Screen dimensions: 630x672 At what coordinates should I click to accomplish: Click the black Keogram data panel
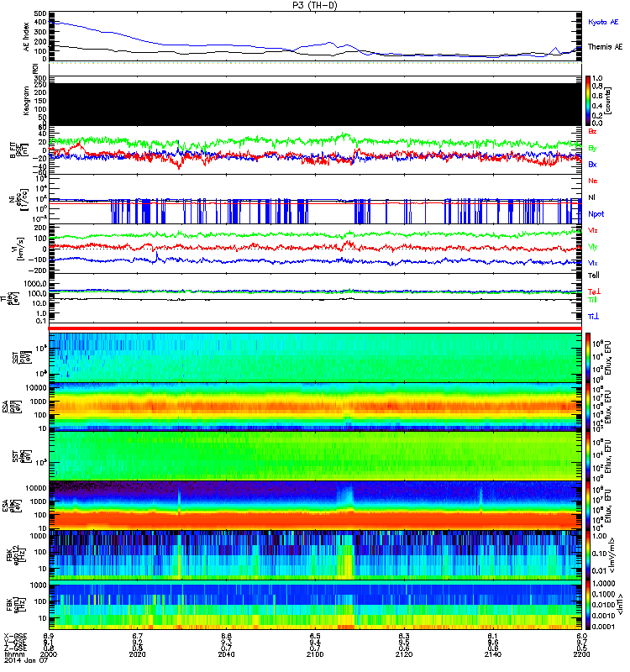tap(315, 104)
